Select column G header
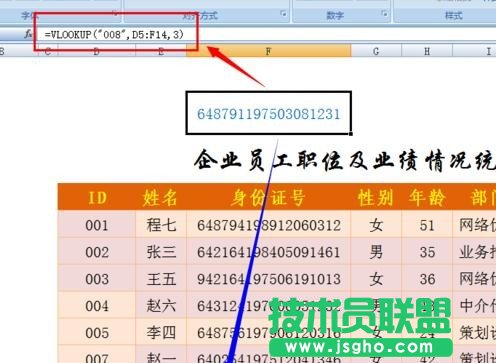Screen dimensions: 496x363 point(376,51)
